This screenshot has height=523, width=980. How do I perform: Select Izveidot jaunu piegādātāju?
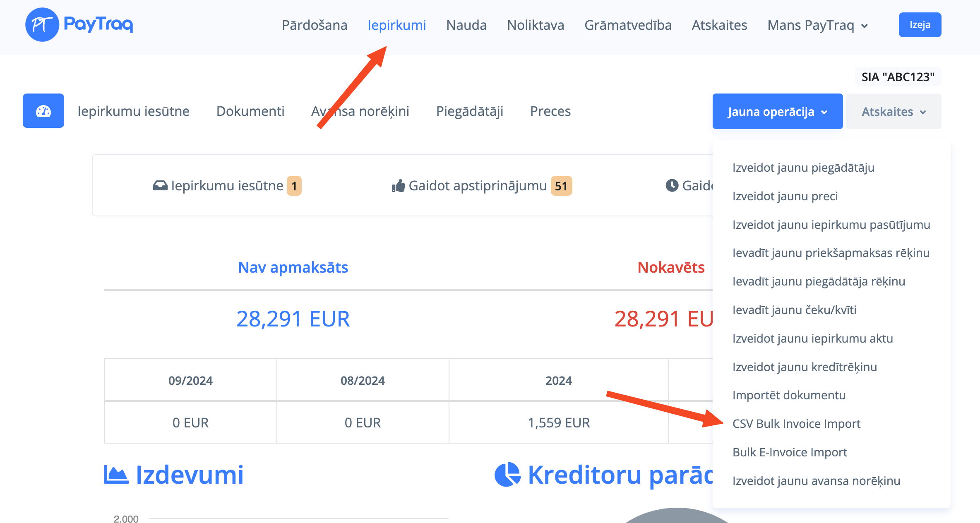pyautogui.click(x=803, y=168)
